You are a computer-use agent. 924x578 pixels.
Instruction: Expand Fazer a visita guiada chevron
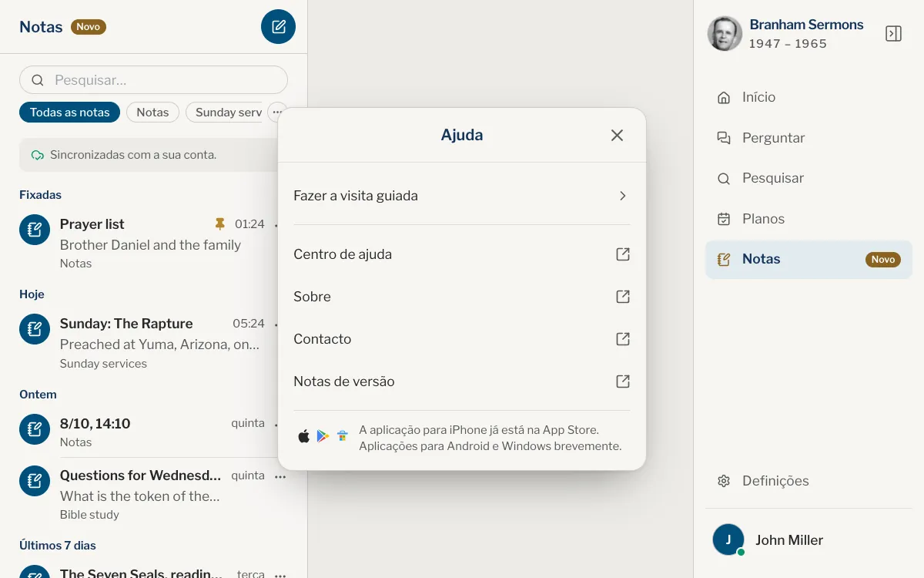[x=623, y=196]
